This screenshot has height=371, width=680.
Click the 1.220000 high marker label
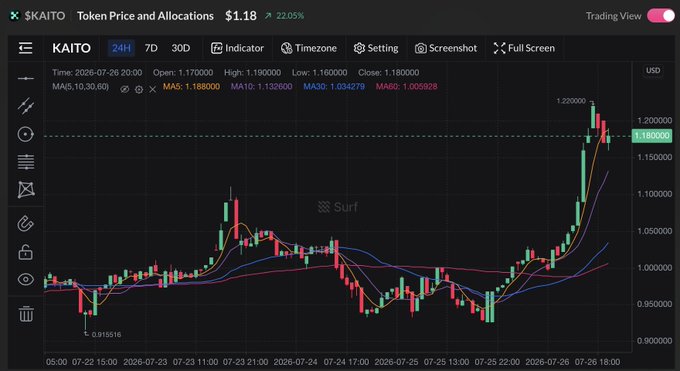571,101
